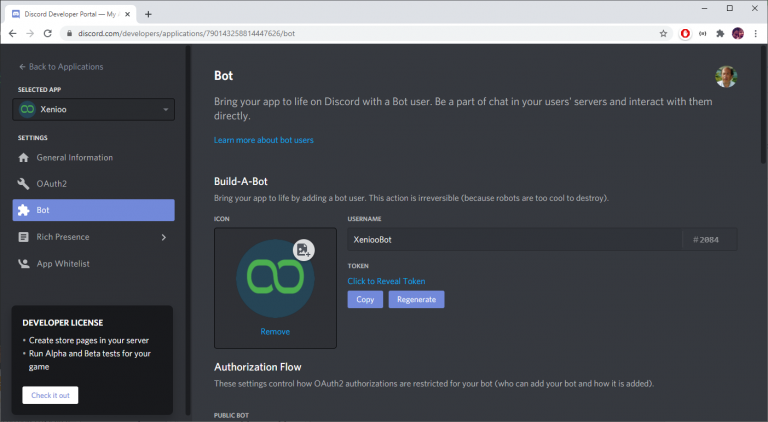This screenshot has width=768, height=422.
Task: Copy the bot token
Action: (x=365, y=300)
